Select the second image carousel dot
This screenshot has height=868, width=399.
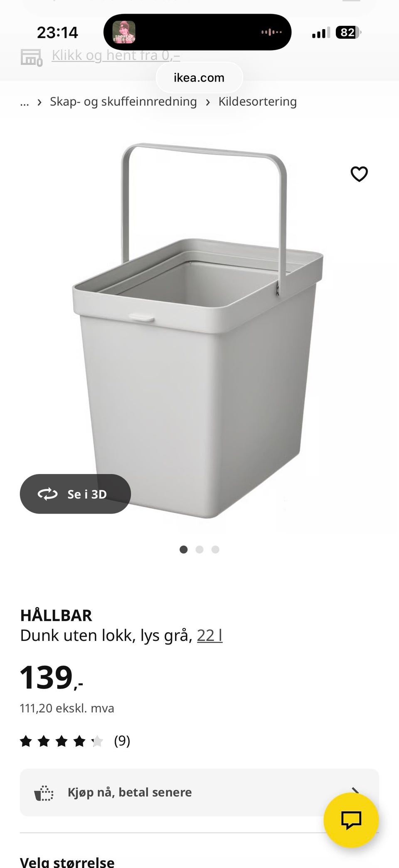click(x=199, y=549)
